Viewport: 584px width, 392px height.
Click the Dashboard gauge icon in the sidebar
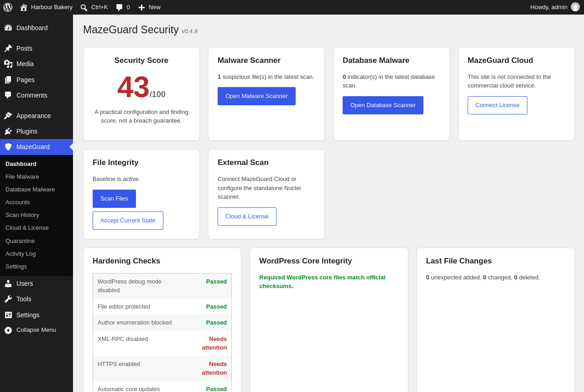(8, 28)
